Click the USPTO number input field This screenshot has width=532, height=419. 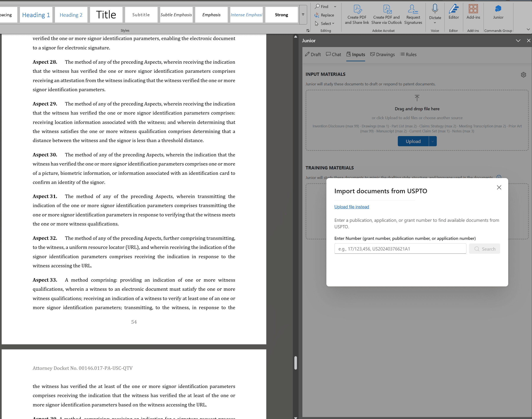(x=400, y=249)
